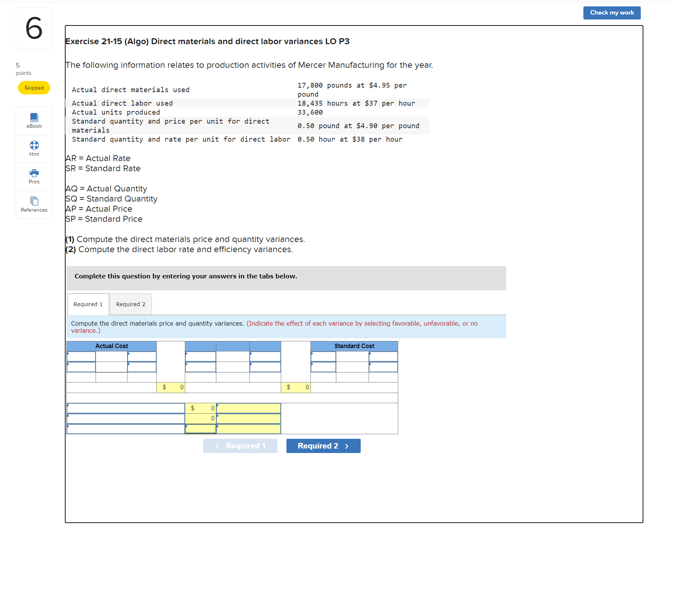Open the eBook resource

pos(34,121)
